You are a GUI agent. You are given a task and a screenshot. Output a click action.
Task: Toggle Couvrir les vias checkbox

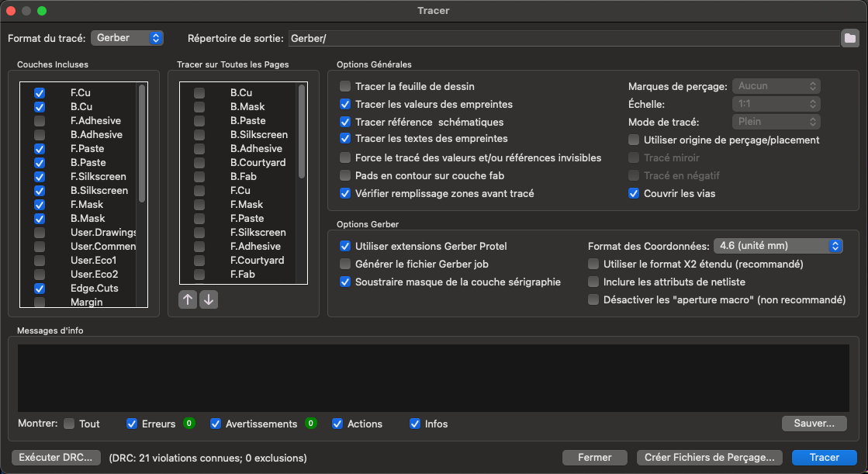click(x=634, y=193)
